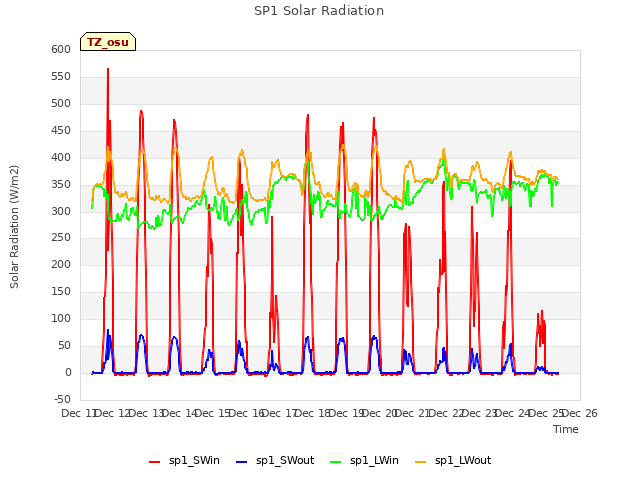The width and height of the screenshot is (640, 480).
Task: Click the 600 y-axis tick label
Action: coord(61,49)
